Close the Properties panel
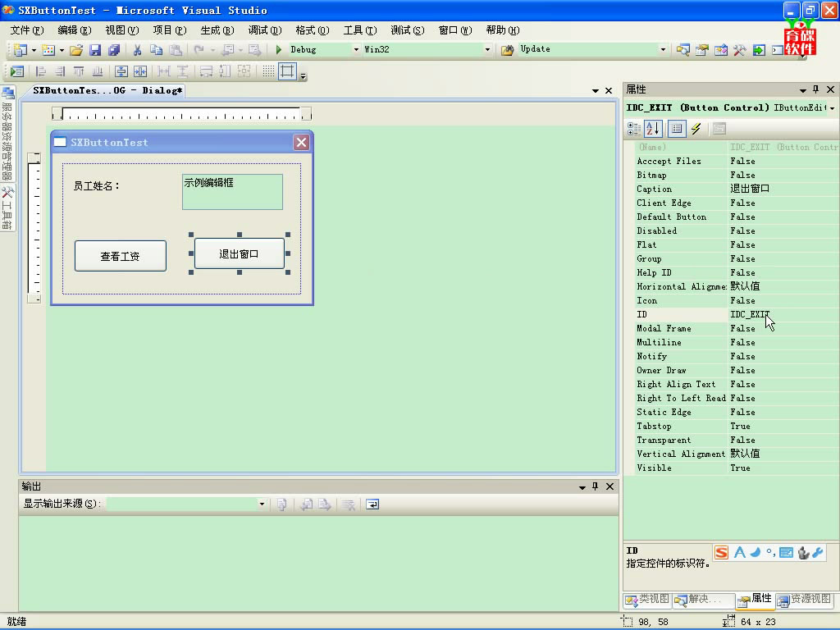This screenshot has height=630, width=840. click(x=830, y=89)
